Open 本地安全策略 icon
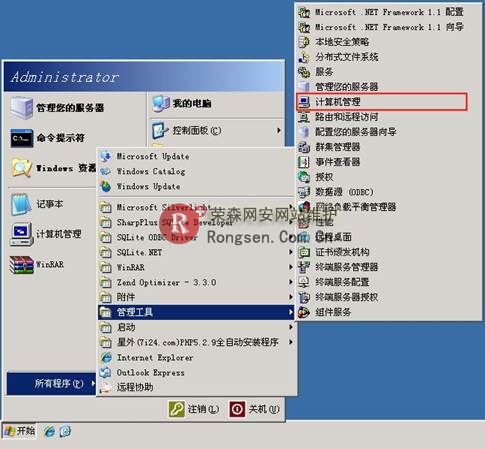The image size is (485, 449). click(304, 42)
